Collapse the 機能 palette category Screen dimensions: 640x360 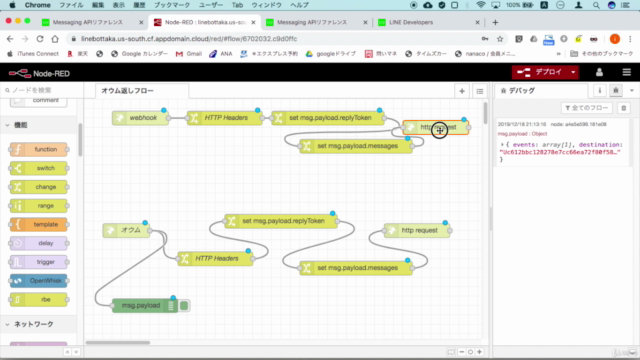pos(38,125)
